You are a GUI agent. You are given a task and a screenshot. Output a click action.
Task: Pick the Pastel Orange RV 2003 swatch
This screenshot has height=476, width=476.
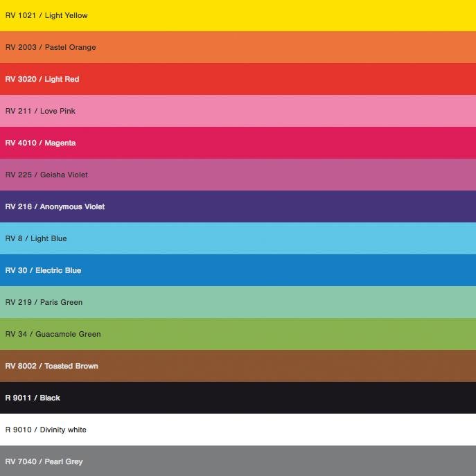(238, 47)
